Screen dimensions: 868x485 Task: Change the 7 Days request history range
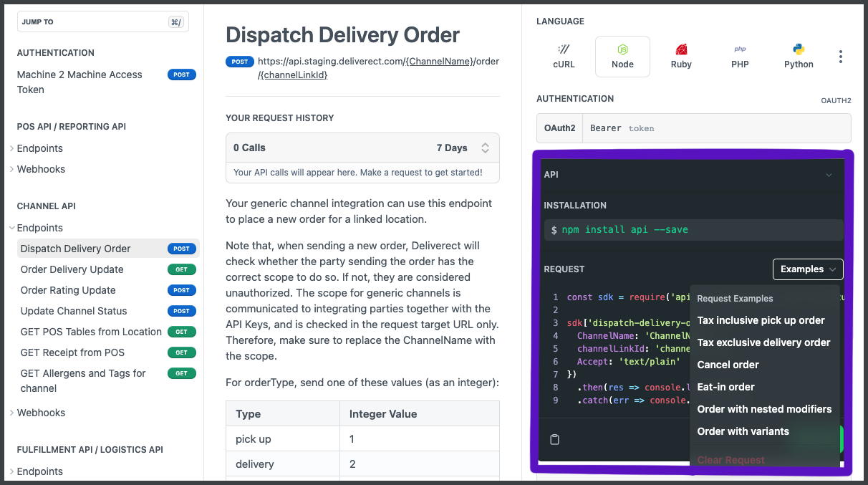coord(463,148)
